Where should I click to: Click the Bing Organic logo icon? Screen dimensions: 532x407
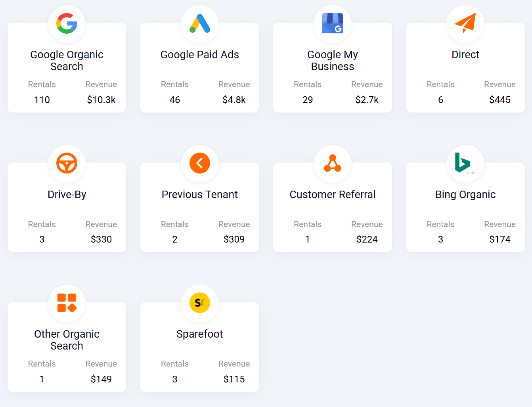tap(463, 162)
